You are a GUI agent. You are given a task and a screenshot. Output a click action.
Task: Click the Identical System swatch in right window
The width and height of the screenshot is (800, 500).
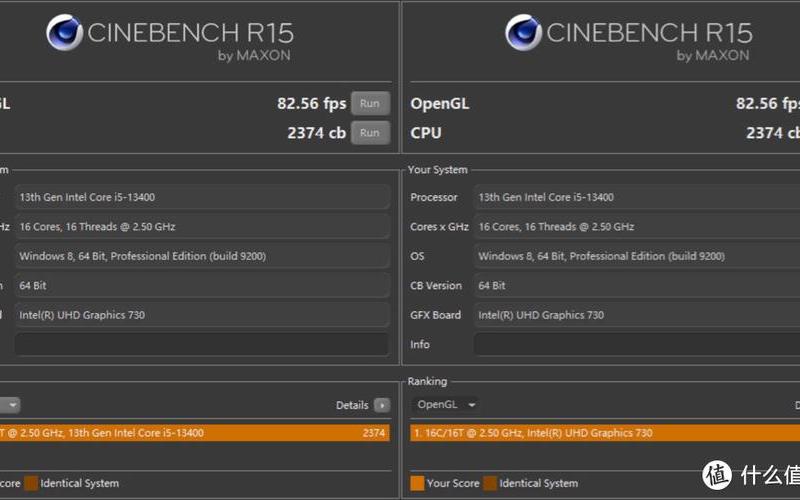(490, 483)
